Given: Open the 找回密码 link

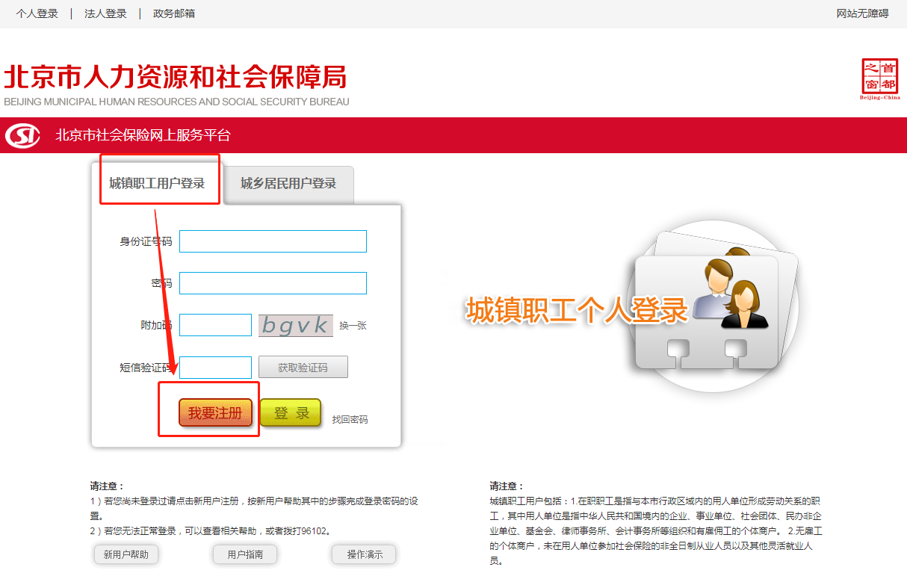Looking at the screenshot, I should pyautogui.click(x=350, y=419).
